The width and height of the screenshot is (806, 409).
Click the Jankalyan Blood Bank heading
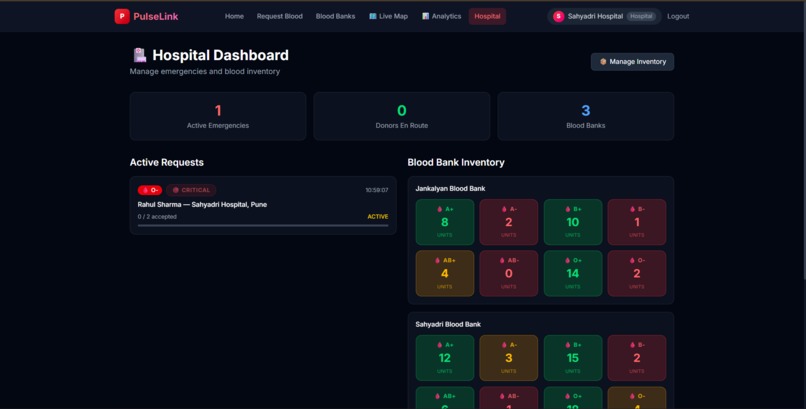pos(450,189)
